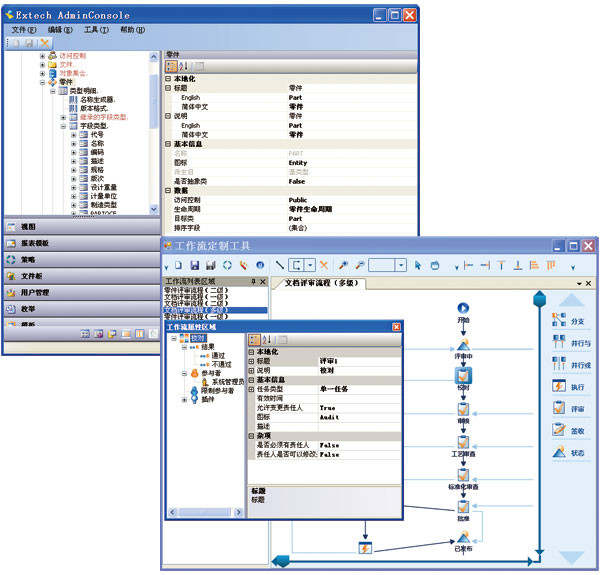The height and width of the screenshot is (575, 600).
Task: Toggle 是否必须有责任人 False value
Action: pyautogui.click(x=329, y=445)
